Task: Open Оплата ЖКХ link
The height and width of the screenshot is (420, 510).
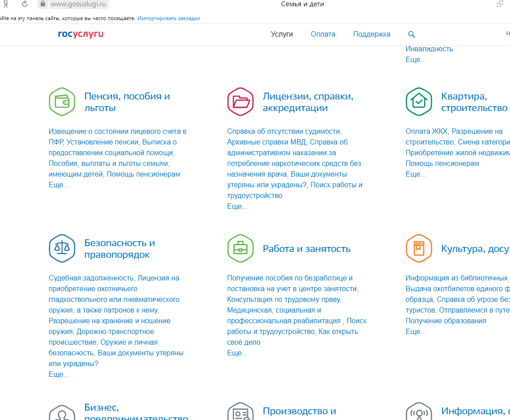Action: (427, 132)
